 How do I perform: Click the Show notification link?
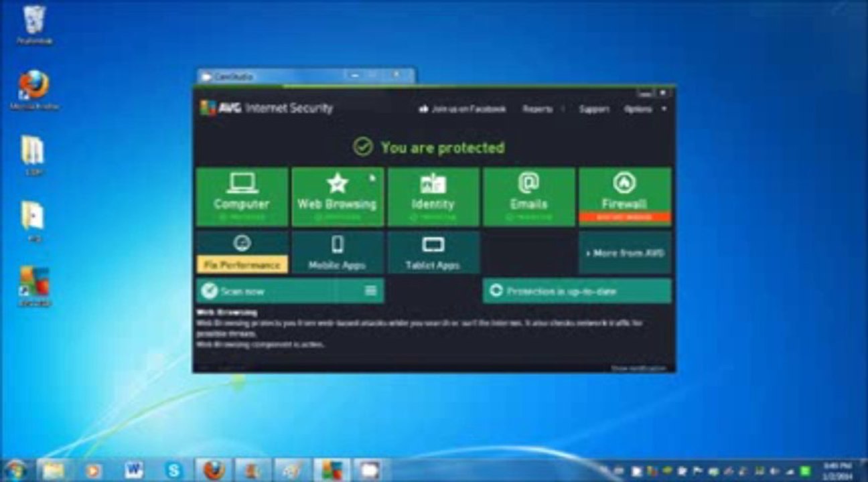point(638,368)
